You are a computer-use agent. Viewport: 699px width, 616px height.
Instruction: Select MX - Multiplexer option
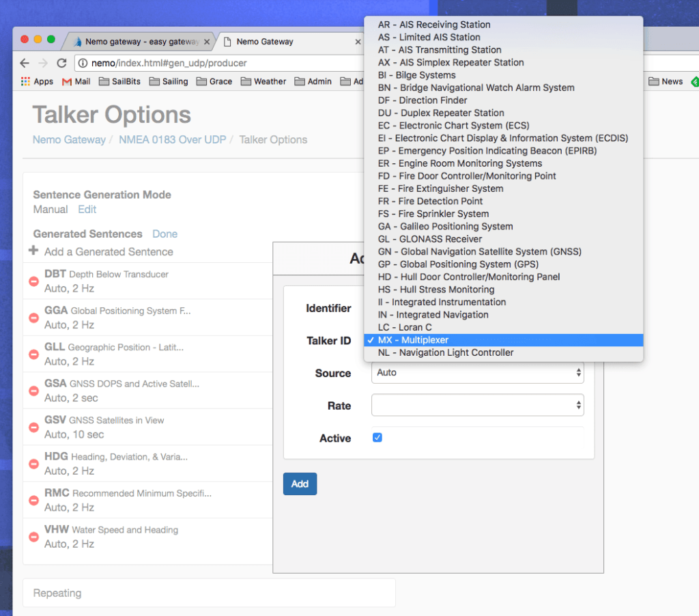point(503,340)
